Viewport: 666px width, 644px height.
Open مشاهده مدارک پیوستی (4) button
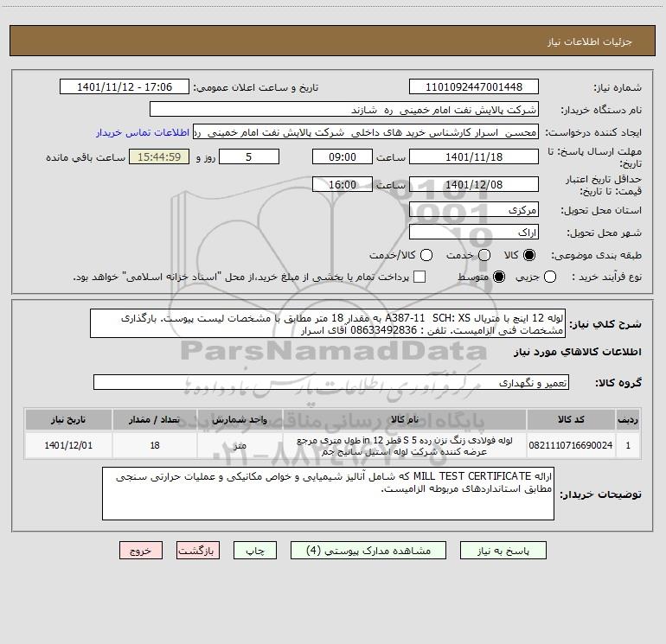click(368, 551)
